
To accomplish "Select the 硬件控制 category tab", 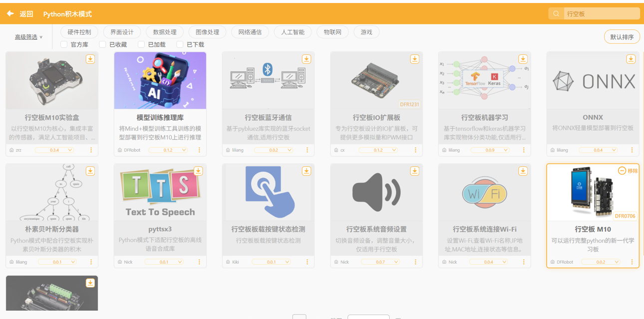I will (79, 32).
